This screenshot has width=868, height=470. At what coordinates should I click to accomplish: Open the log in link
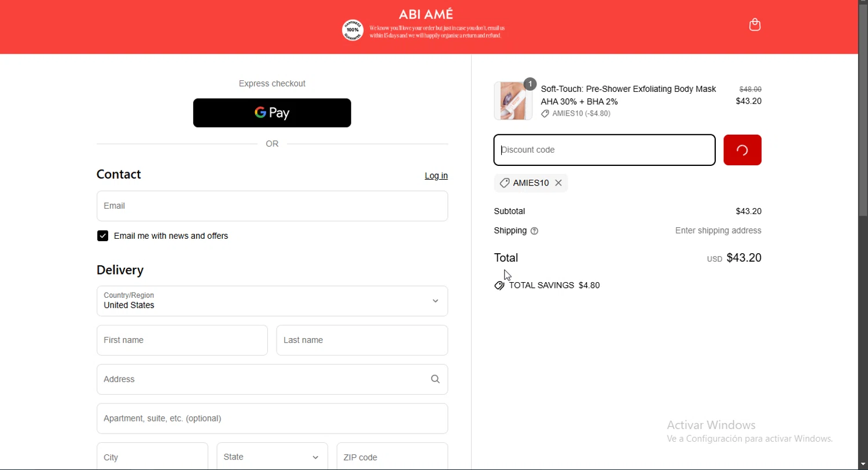(x=436, y=176)
